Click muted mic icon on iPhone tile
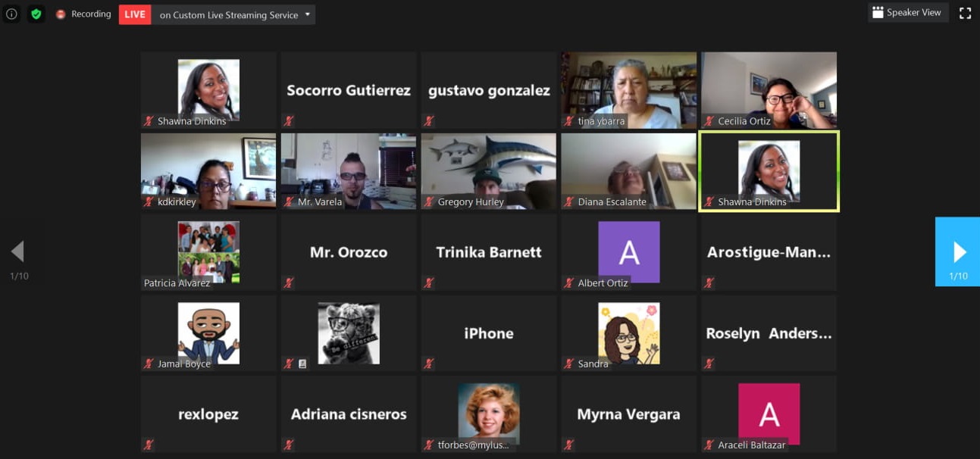Screen dimensions: 980x459 [428, 364]
